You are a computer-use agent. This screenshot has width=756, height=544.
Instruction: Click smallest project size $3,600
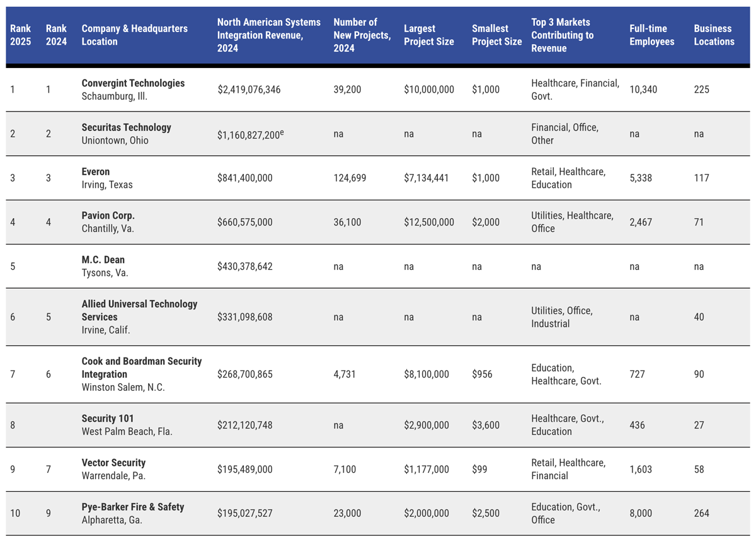486,425
